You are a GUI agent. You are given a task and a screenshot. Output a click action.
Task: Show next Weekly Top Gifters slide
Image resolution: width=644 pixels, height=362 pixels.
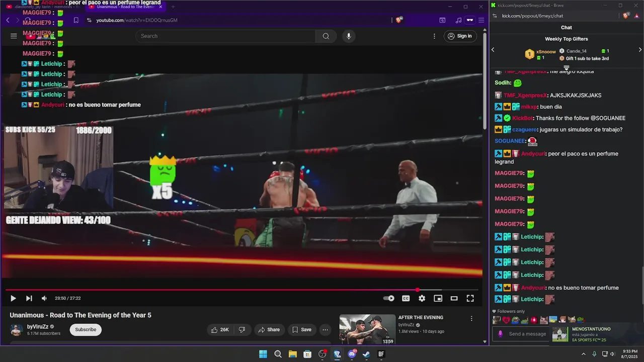point(640,50)
